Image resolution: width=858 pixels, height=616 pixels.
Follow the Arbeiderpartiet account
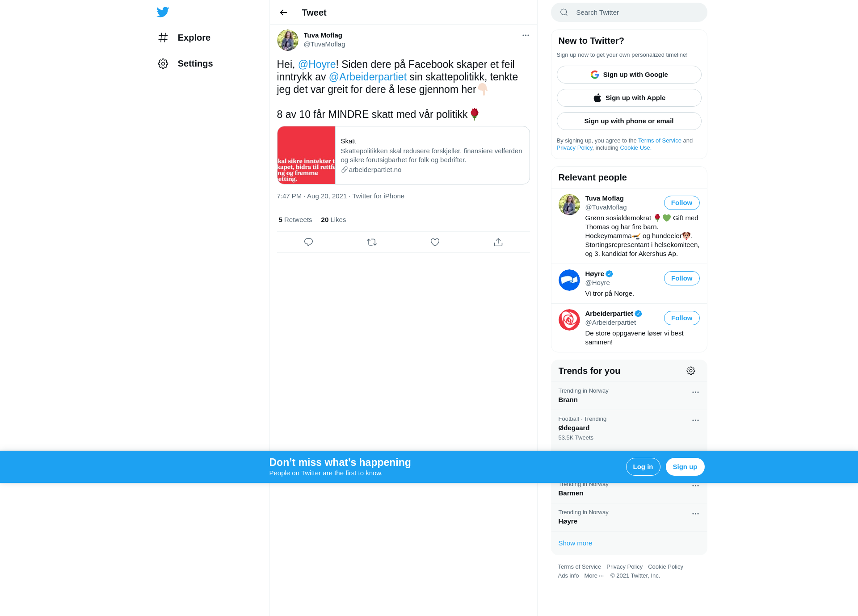click(681, 318)
